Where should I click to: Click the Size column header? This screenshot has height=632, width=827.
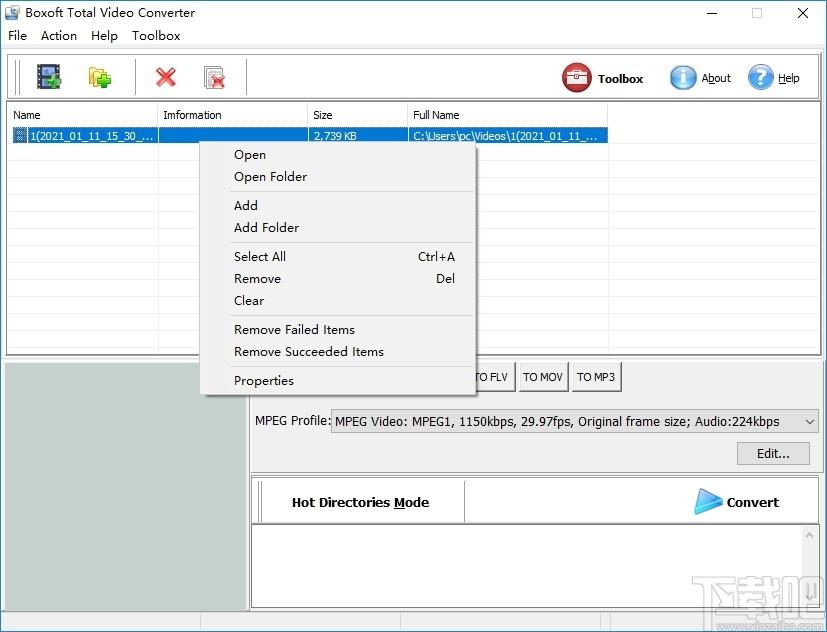358,115
